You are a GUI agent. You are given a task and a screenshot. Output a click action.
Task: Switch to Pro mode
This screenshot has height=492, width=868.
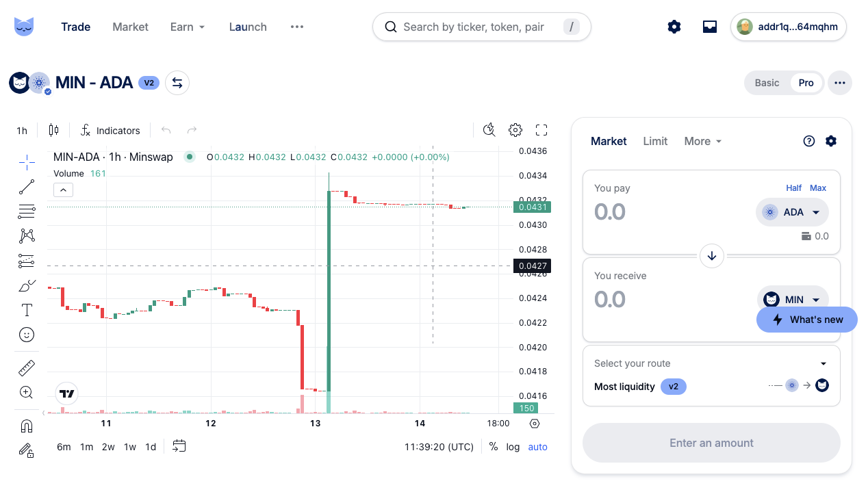(x=806, y=83)
